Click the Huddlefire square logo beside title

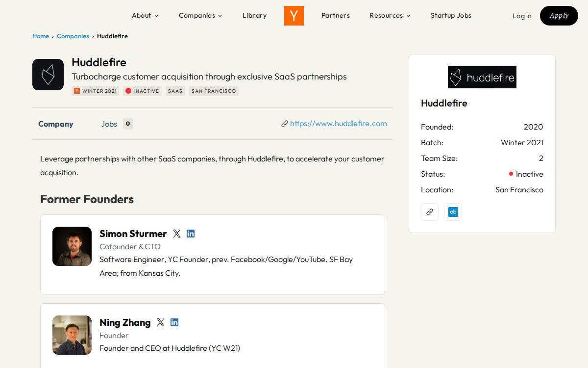(48, 75)
